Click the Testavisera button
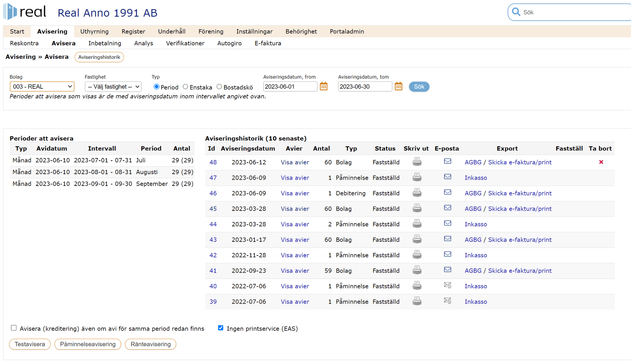The width and height of the screenshot is (631, 364). click(x=30, y=344)
